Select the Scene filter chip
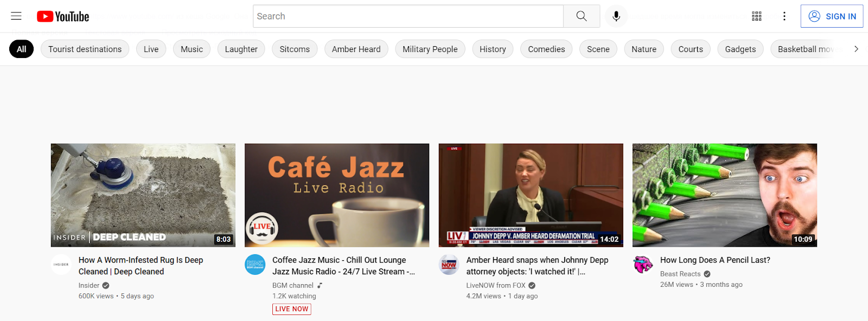Screen dimensions: 868x321 click(x=598, y=49)
